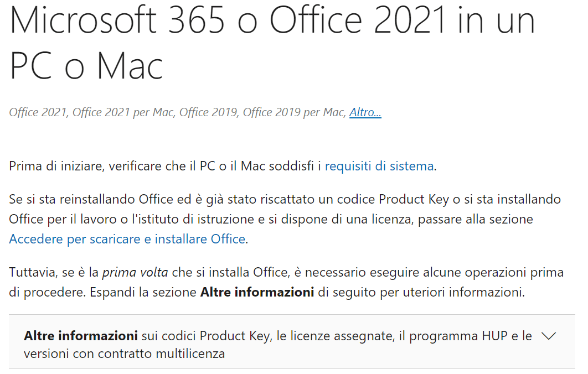Open Accedere per scaricare e installare Office link

point(127,239)
